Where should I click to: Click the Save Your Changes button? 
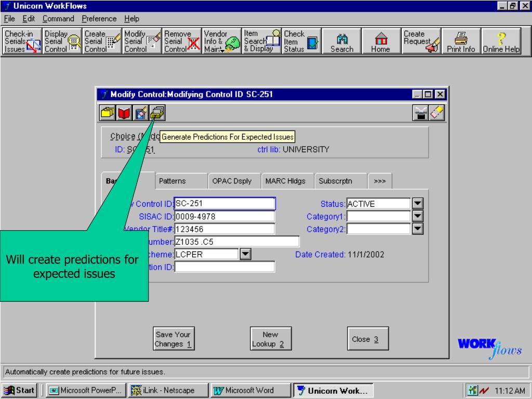click(x=174, y=339)
